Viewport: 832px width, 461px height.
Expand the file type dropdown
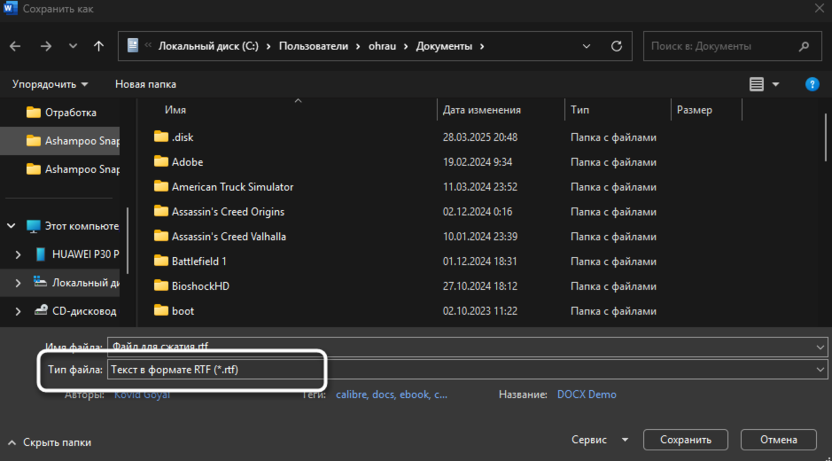click(820, 370)
